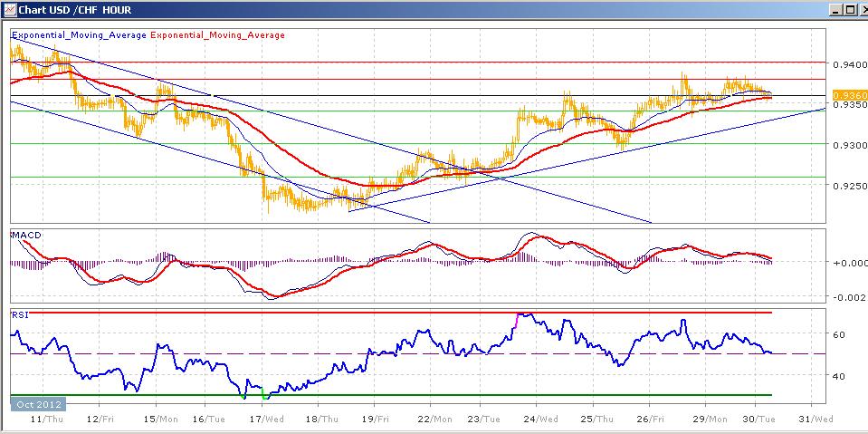Click the RSI 60 level label
Screen dimensions: 868x434
point(838,334)
